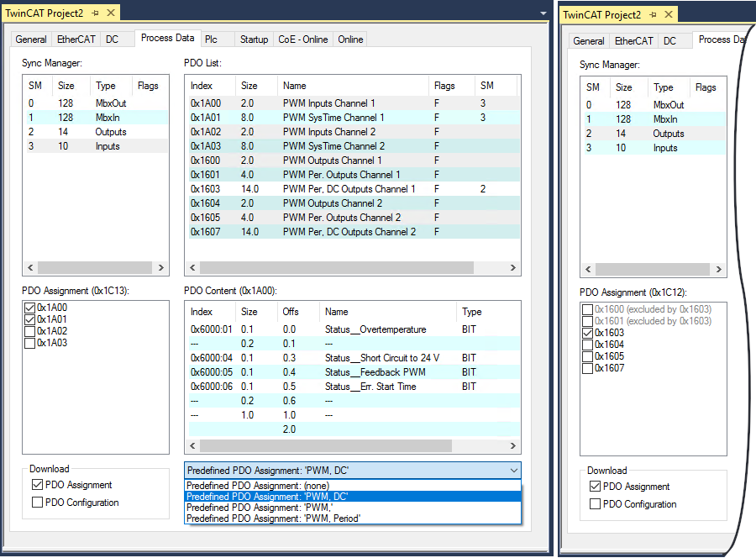Click the Process Data tab in left window
This screenshot has height=558, width=756.
(x=167, y=38)
